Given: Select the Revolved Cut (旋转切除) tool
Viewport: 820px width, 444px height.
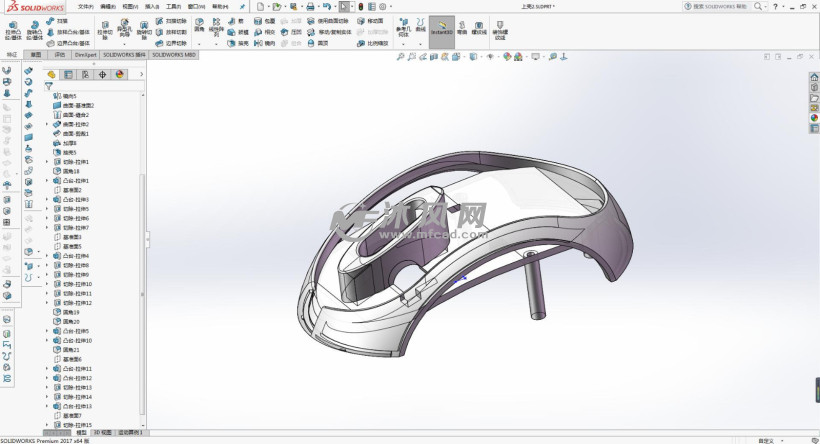Looking at the screenshot, I should pos(144,31).
